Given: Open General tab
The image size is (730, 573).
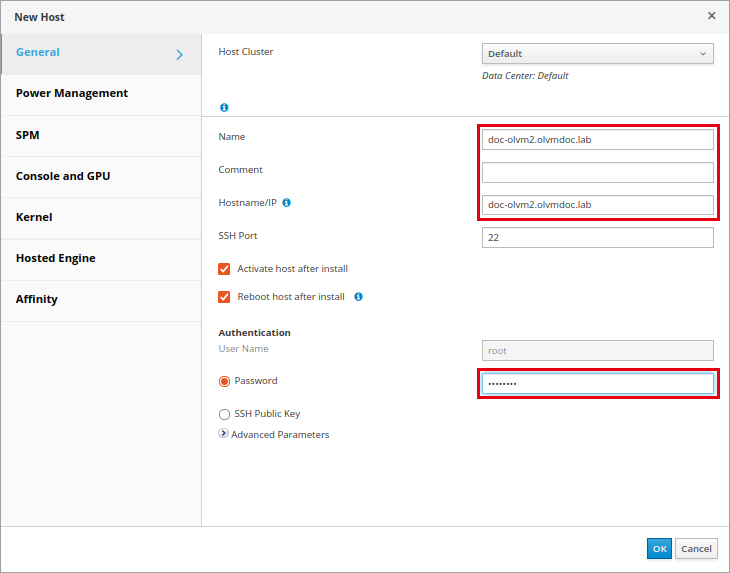Looking at the screenshot, I should click(101, 54).
